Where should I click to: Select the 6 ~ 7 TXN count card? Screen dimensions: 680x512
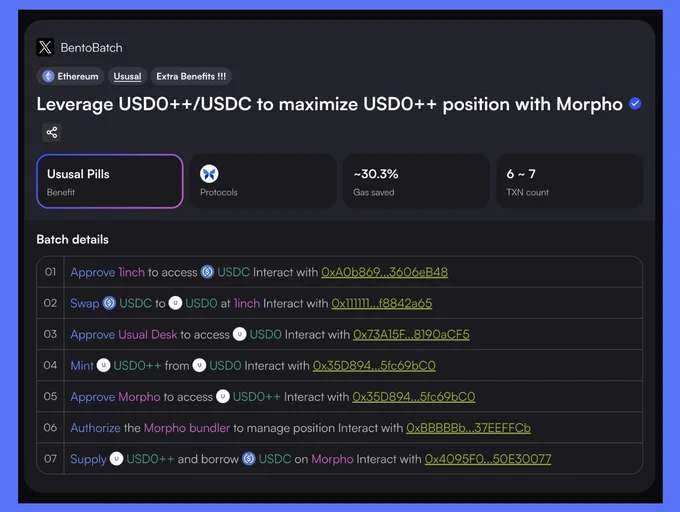click(x=569, y=181)
